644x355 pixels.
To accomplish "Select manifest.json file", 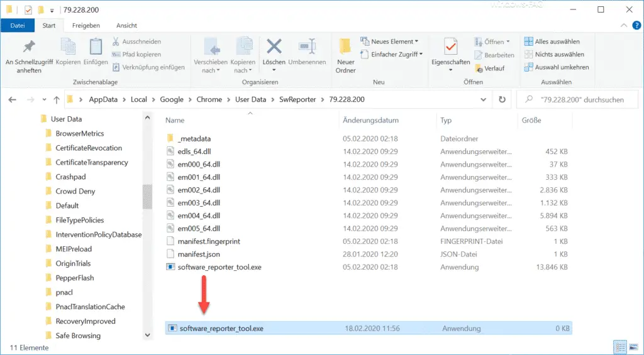I will pyautogui.click(x=198, y=254).
